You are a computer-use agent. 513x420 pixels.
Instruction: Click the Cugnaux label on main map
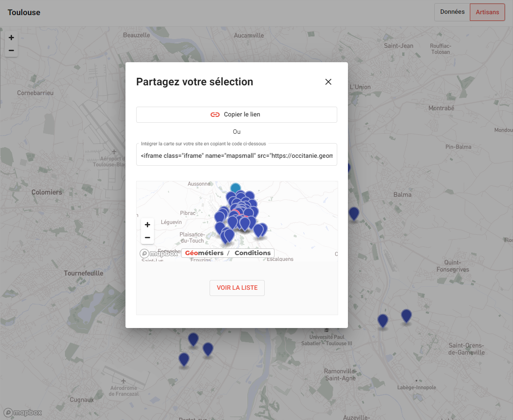[82, 400]
